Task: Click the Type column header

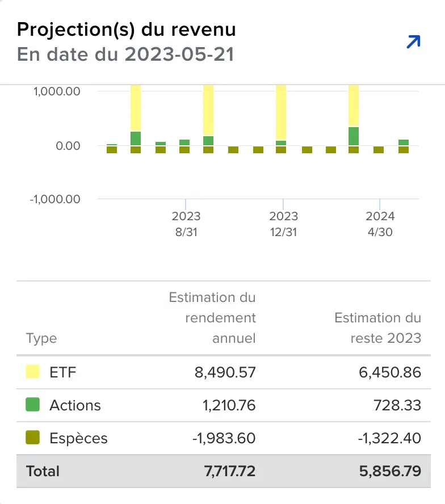Action: pos(41,338)
